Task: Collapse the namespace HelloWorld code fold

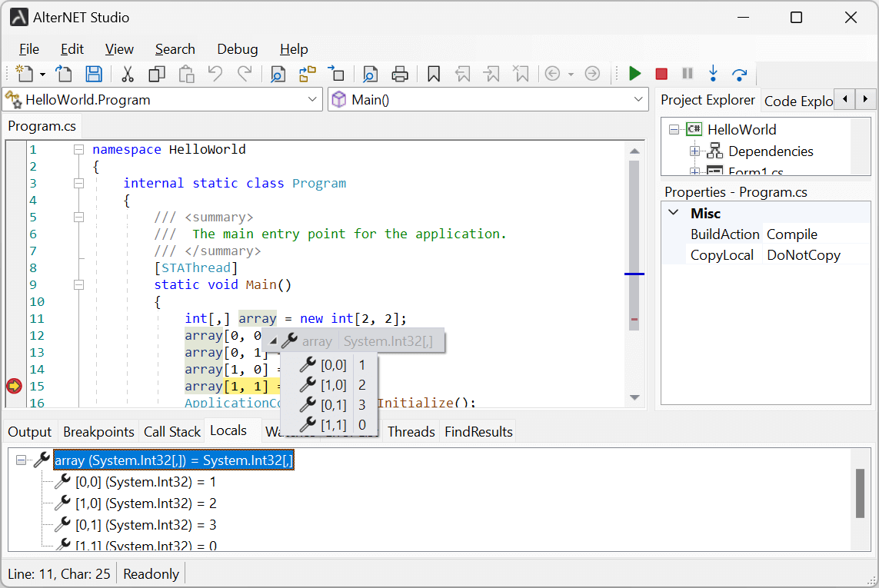Action: click(79, 150)
